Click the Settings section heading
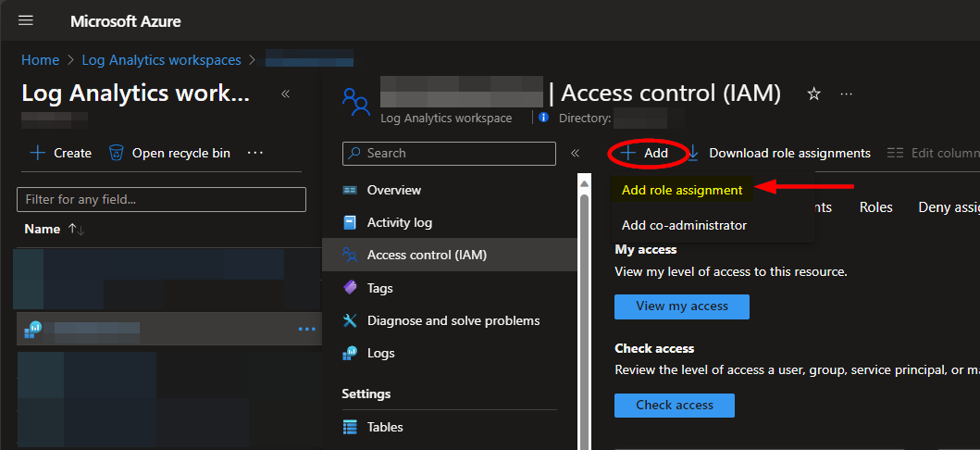The image size is (980, 450). [x=366, y=394]
